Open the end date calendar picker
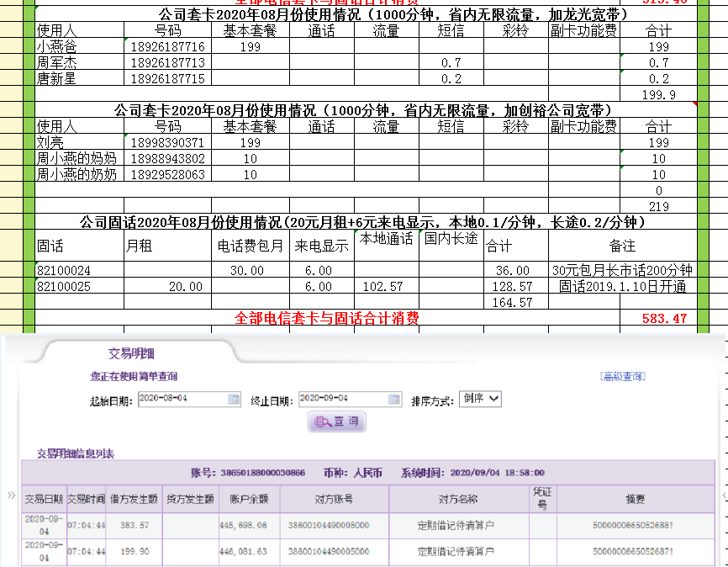Viewport: 728px width, 567px height. click(394, 399)
